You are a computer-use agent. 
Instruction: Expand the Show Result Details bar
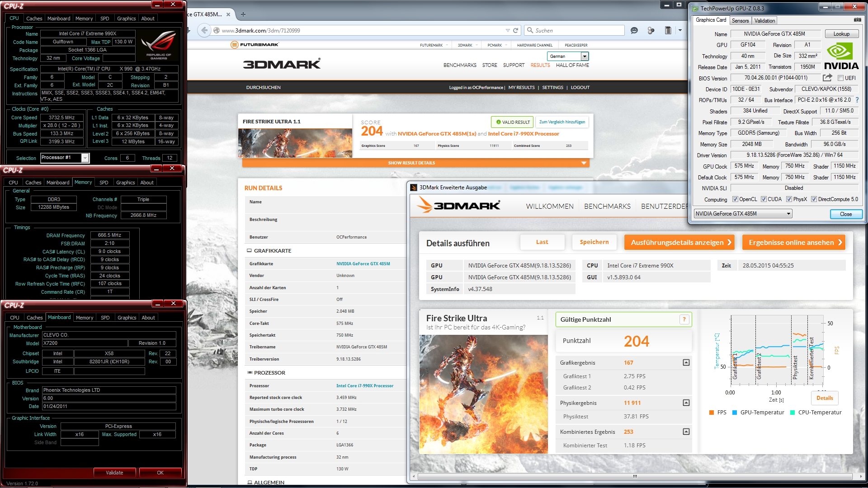pyautogui.click(x=415, y=163)
